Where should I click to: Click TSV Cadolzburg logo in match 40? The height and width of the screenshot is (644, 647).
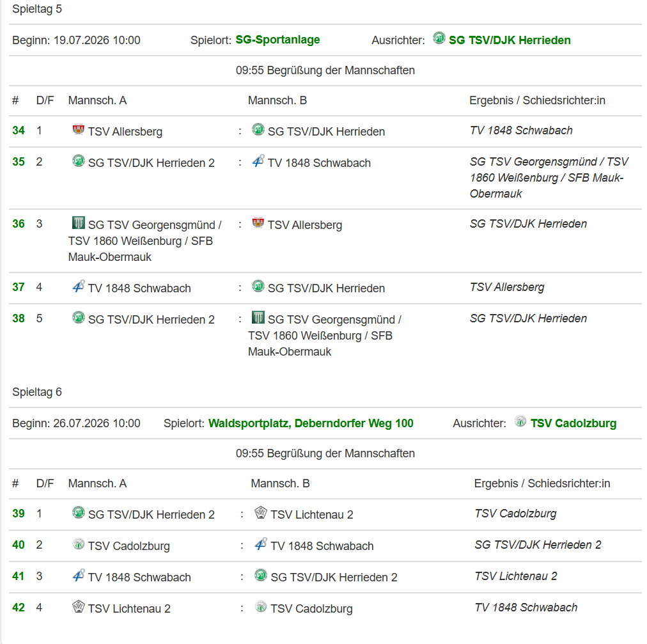coord(79,544)
